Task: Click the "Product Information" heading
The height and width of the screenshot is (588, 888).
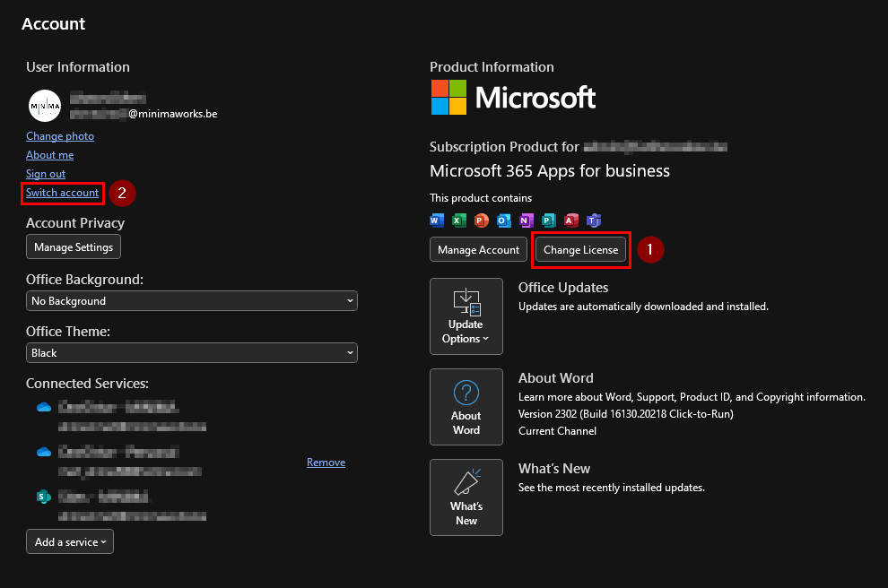Action: pos(492,67)
